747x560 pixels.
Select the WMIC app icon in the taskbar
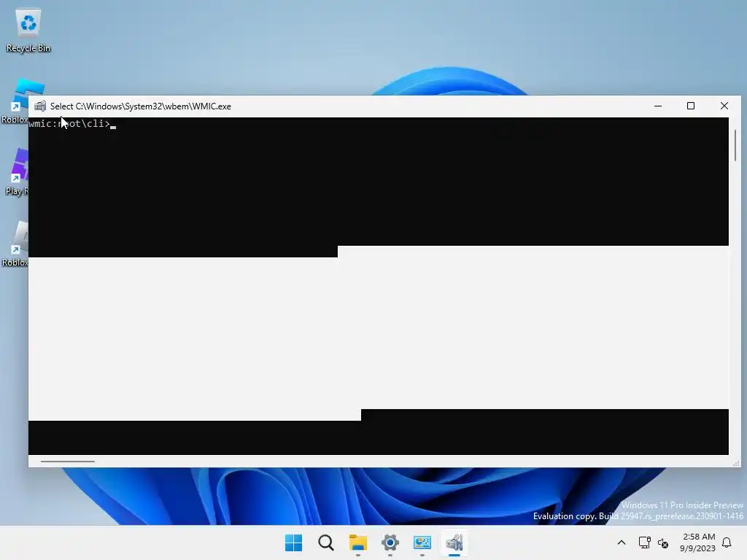coord(454,542)
